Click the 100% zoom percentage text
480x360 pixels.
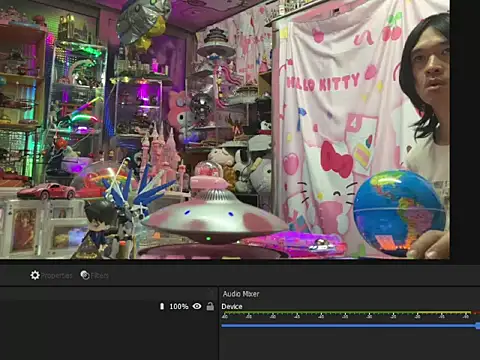[179, 306]
